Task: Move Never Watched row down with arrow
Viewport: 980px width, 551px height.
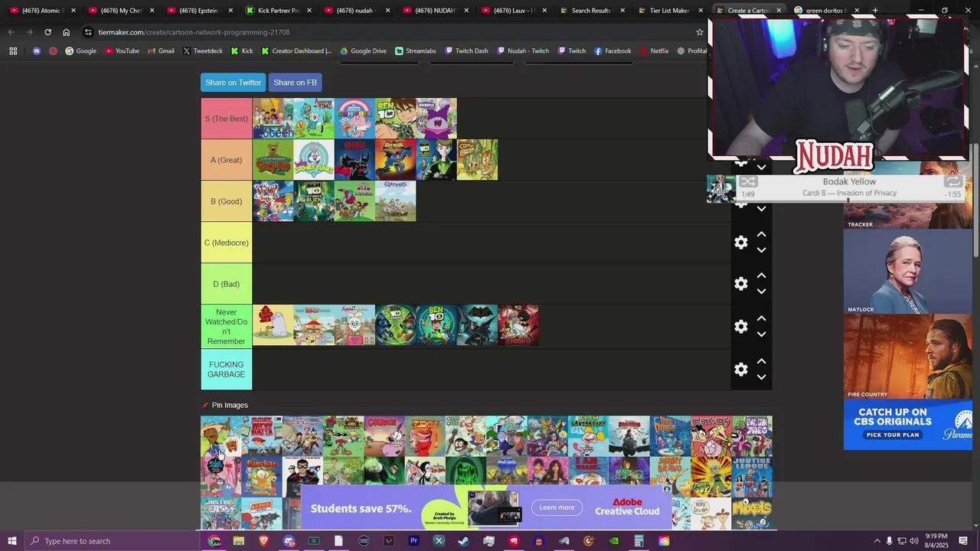Action: tap(761, 334)
